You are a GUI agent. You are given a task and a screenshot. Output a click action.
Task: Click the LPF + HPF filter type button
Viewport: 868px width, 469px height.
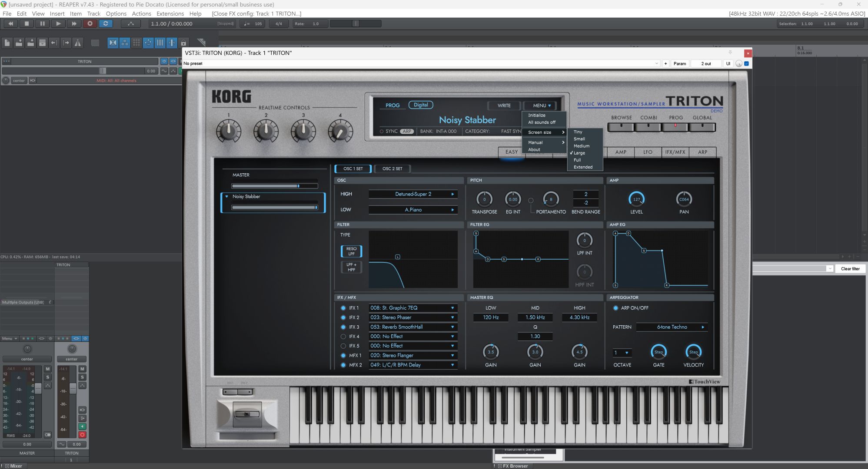[x=351, y=267]
